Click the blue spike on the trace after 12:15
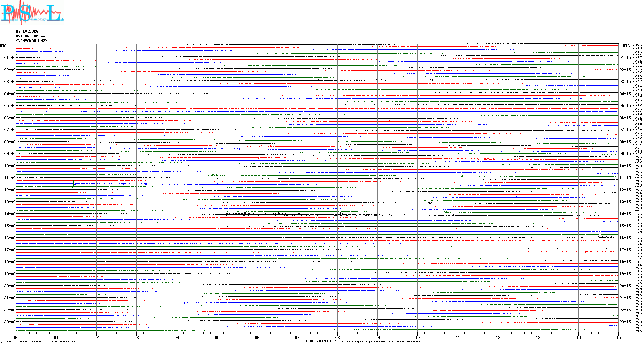This screenshot has width=644, height=346. click(x=517, y=198)
